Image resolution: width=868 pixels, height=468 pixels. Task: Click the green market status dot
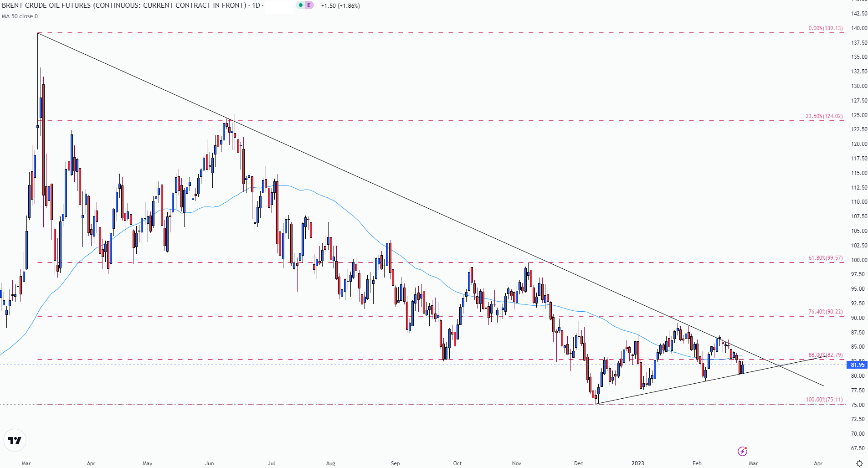301,5
